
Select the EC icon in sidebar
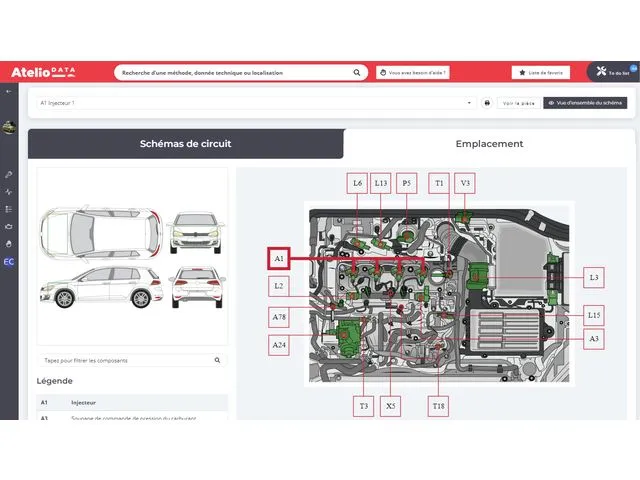(x=9, y=261)
